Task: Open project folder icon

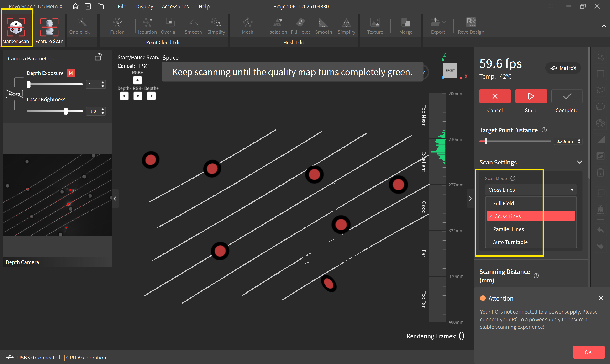Action: (x=100, y=6)
